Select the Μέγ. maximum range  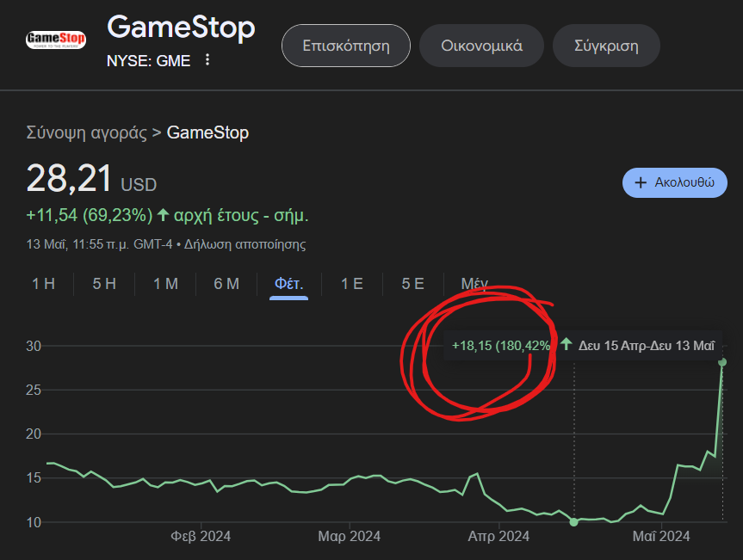pos(474,284)
